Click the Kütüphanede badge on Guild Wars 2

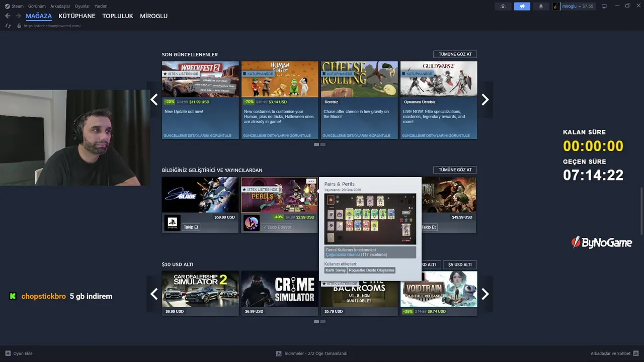[x=417, y=74]
